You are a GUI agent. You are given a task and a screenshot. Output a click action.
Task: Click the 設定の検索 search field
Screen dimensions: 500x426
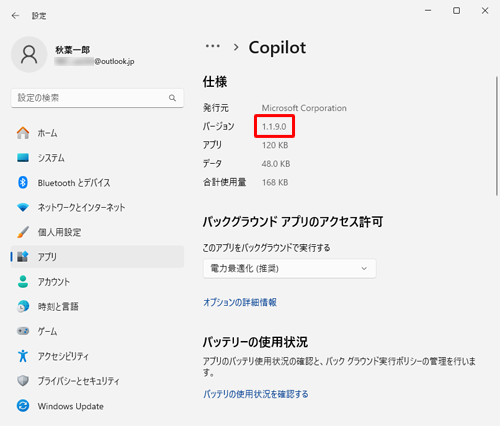click(x=97, y=98)
